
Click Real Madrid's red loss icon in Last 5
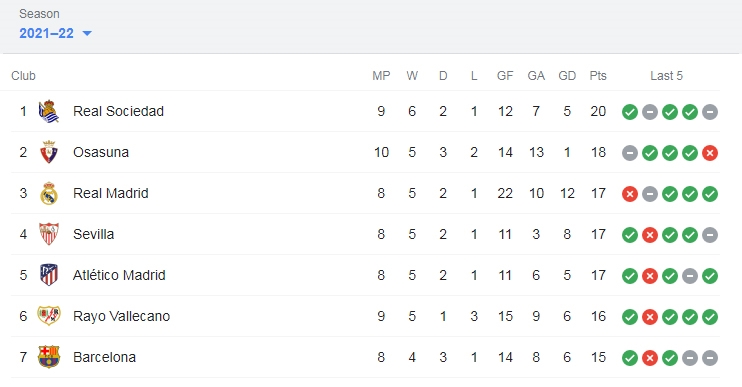[630, 194]
